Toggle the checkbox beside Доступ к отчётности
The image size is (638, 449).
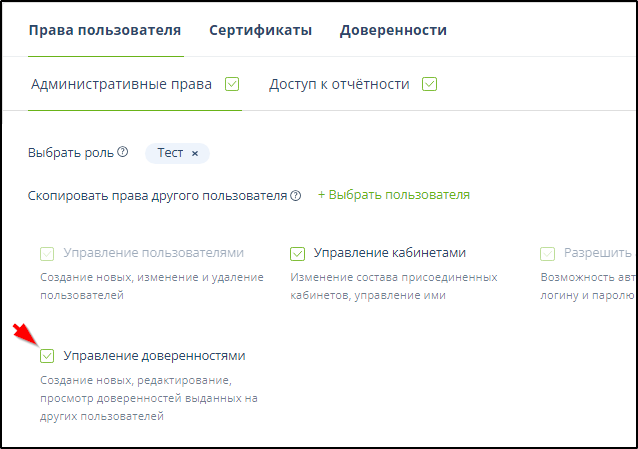[x=430, y=84]
